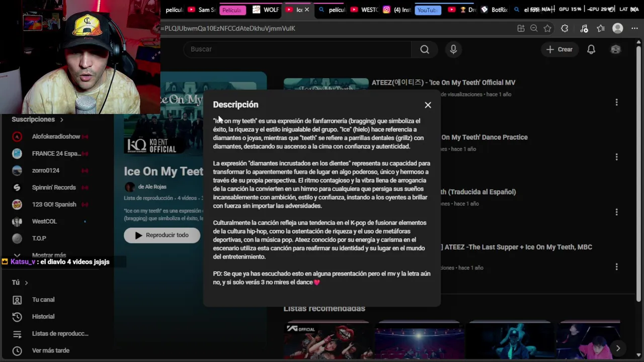
Task: Focus the Buscar search field
Action: click(x=298, y=49)
